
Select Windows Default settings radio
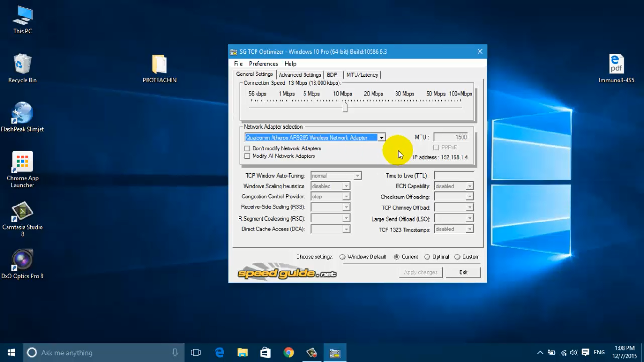pos(343,257)
